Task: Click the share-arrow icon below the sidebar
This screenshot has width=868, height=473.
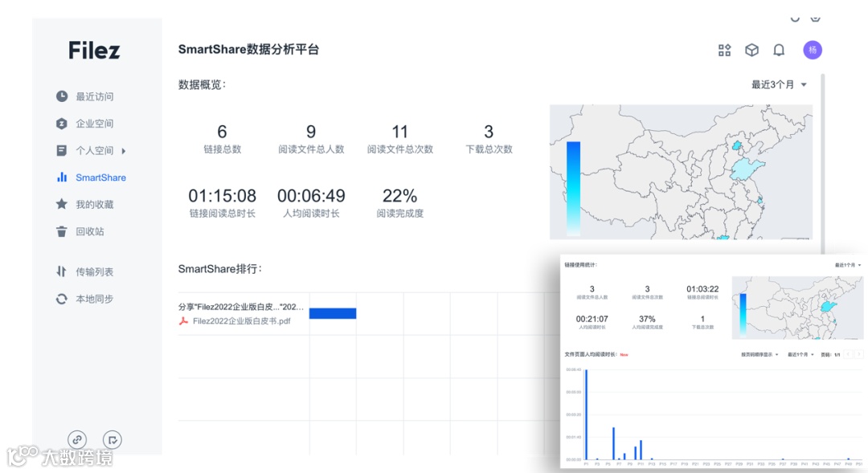Action: 113,440
